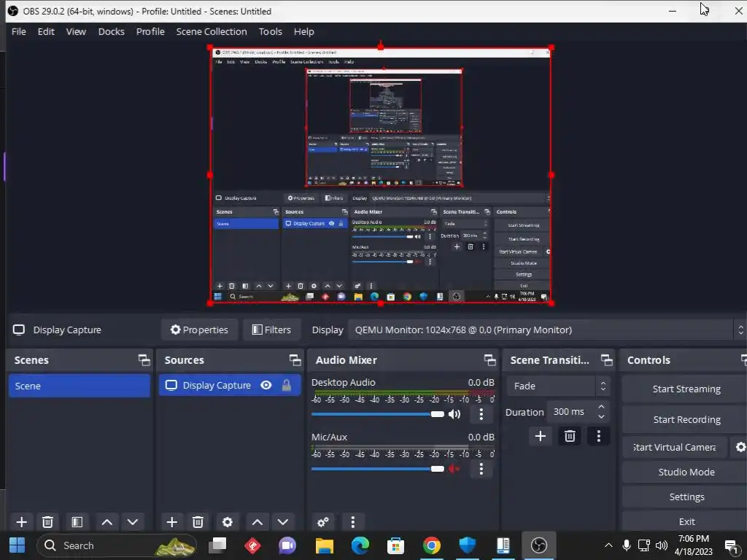
Task: Enable Studio Mode
Action: [686, 472]
